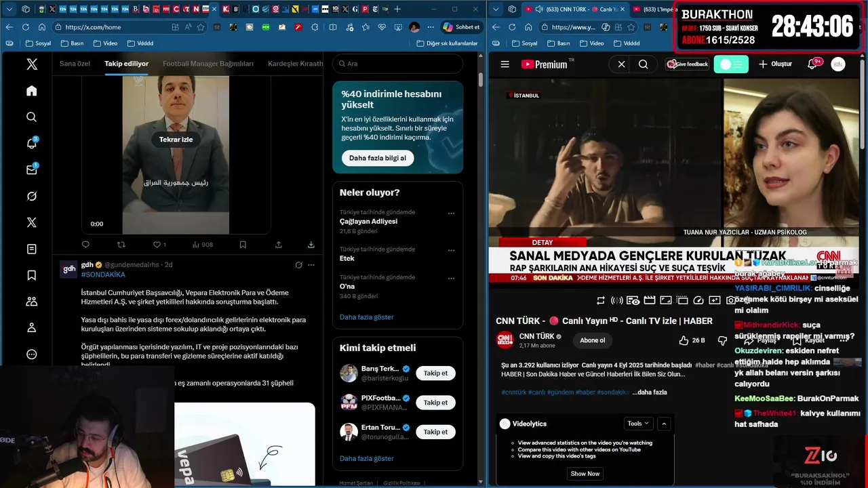
Task: Open Kardeşler Kıraathanesi timeline tab
Action: tap(296, 64)
